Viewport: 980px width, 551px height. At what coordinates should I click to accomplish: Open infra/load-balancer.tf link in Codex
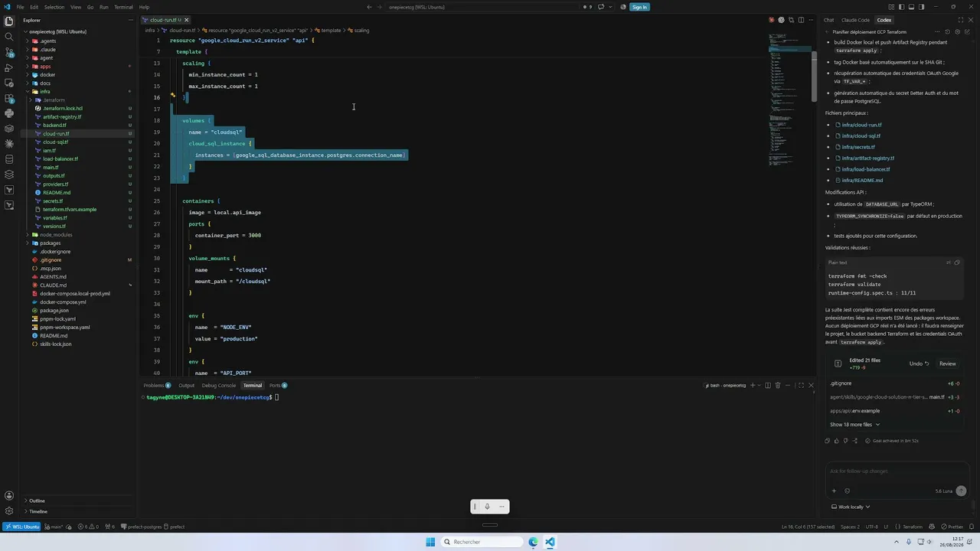(x=865, y=169)
